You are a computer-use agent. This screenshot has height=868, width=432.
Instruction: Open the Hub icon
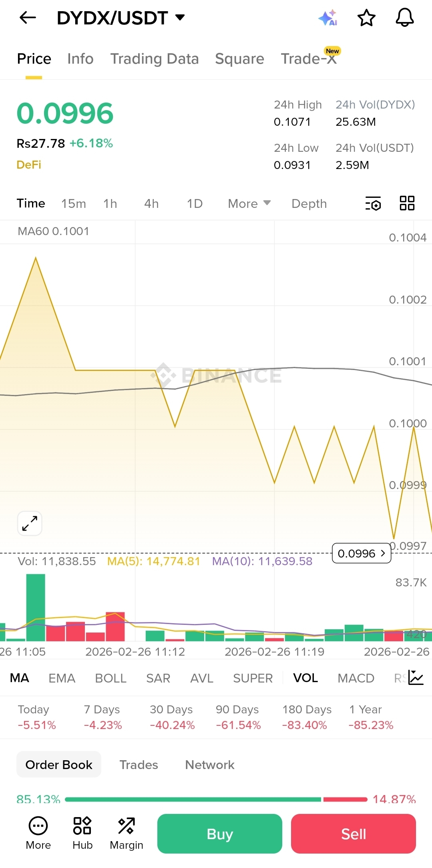click(82, 833)
